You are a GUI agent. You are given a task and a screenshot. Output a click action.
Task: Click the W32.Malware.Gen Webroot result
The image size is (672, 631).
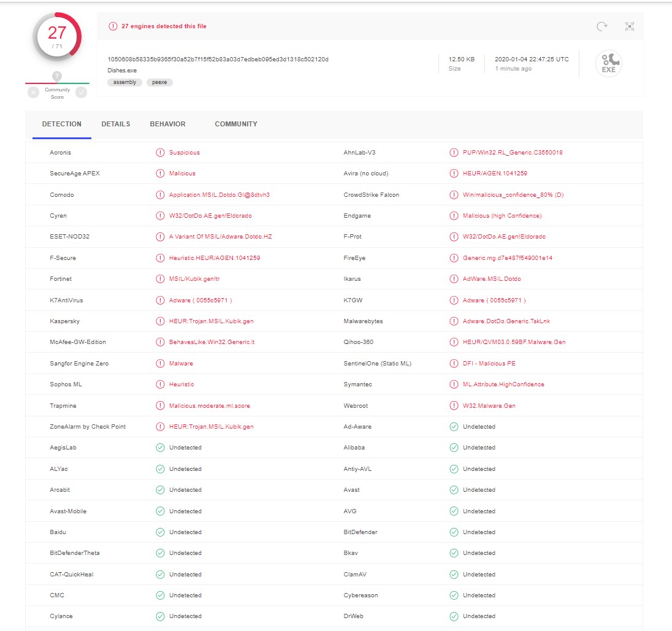click(489, 405)
